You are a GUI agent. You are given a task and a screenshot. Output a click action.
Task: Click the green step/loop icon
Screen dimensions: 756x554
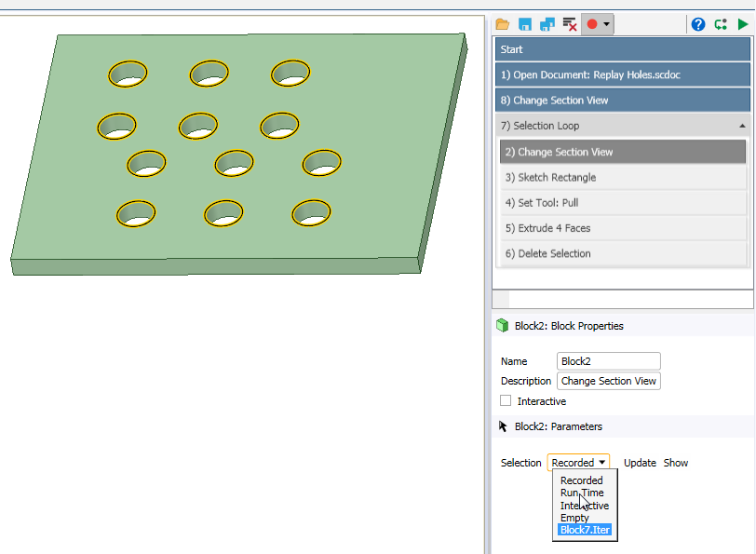point(721,24)
